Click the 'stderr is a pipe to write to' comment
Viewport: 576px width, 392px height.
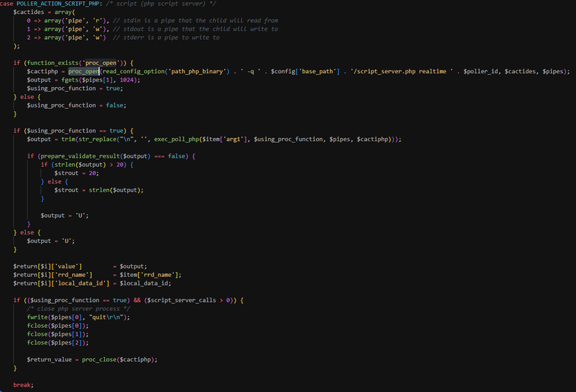[166, 38]
